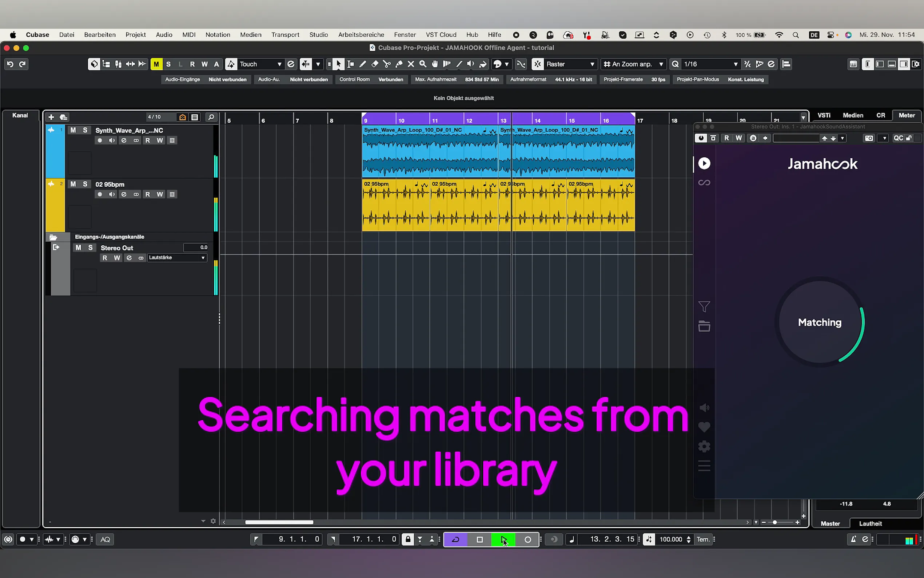The width and height of the screenshot is (924, 578).
Task: Click the Undo arrow in toolbar
Action: [x=10, y=64]
